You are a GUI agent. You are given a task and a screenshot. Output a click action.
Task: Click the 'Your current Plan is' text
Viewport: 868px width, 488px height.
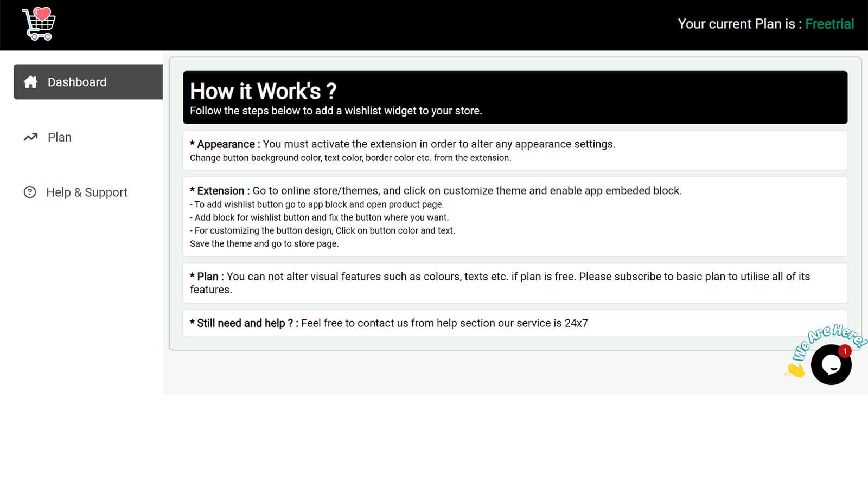[x=736, y=24]
